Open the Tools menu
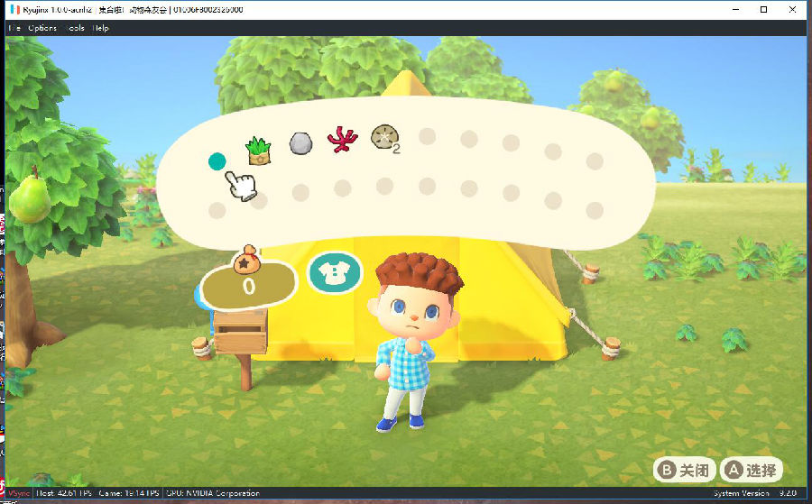Image resolution: width=812 pixels, height=504 pixels. 76,28
